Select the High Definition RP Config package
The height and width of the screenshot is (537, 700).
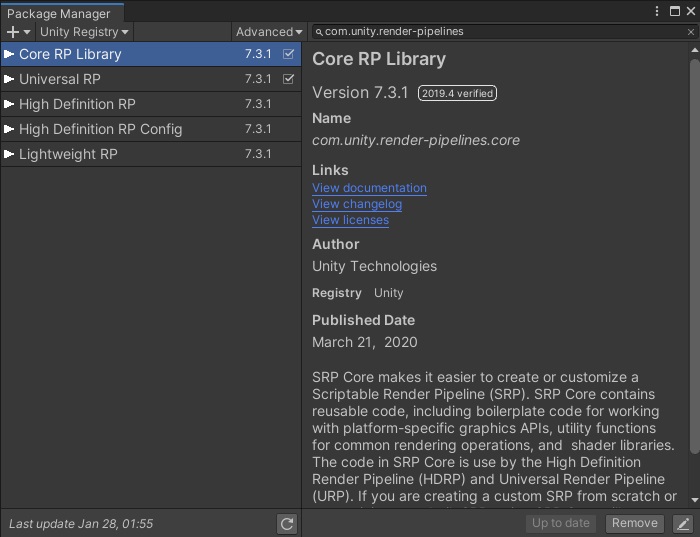[x=151, y=129]
